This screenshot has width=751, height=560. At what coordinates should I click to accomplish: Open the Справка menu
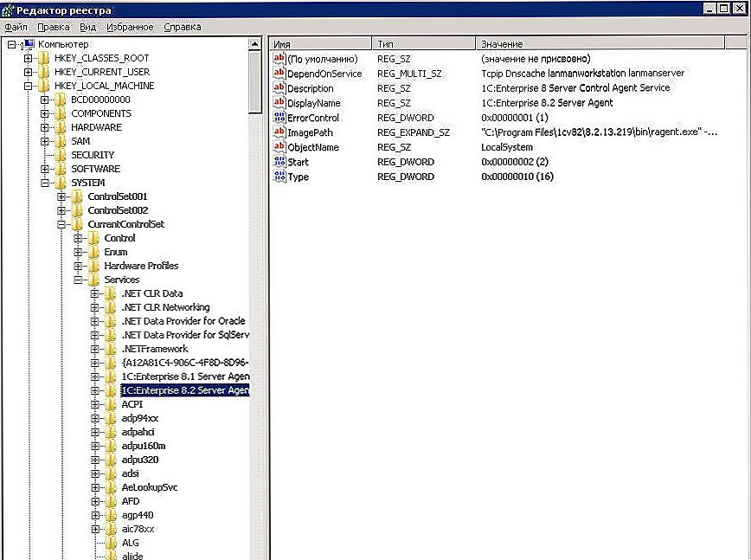tap(182, 28)
